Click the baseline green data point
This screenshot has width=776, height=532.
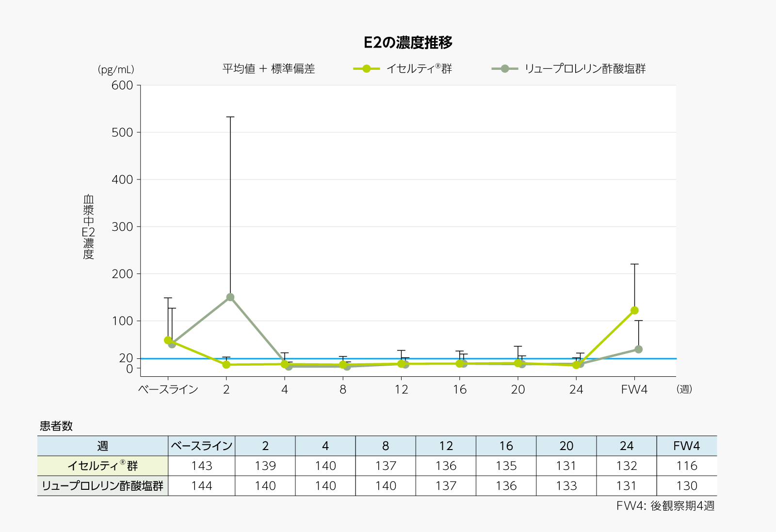coord(168,341)
